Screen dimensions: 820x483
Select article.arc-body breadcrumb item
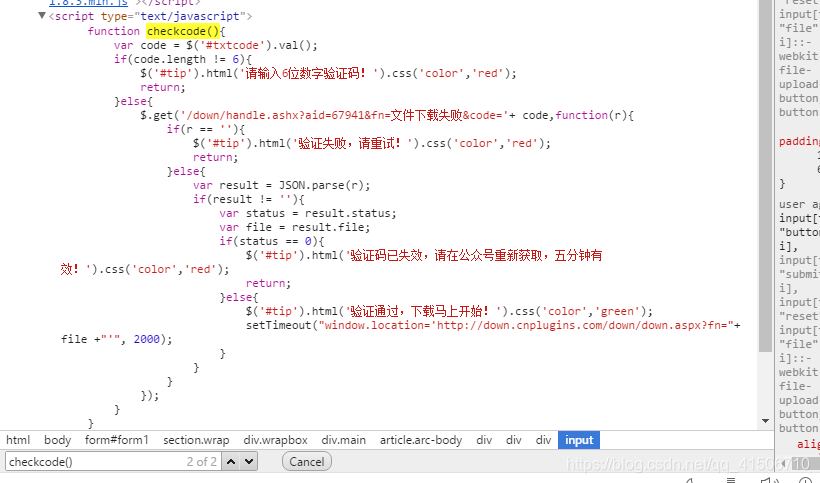421,440
